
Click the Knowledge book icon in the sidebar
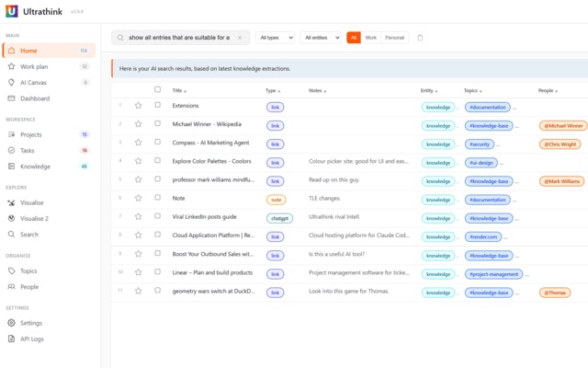click(x=12, y=166)
